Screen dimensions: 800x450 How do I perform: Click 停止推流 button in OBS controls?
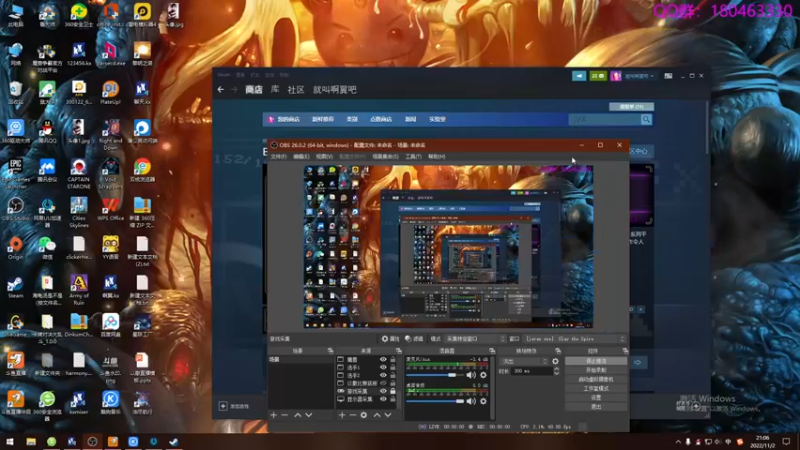(596, 361)
